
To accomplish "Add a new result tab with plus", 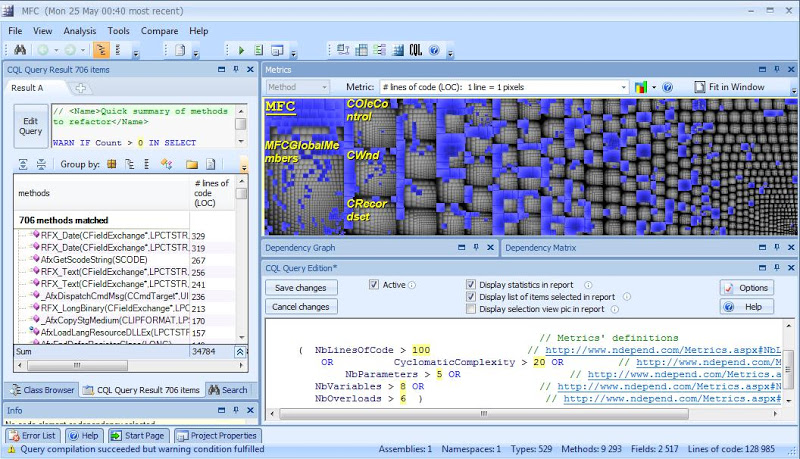I will coord(81,88).
